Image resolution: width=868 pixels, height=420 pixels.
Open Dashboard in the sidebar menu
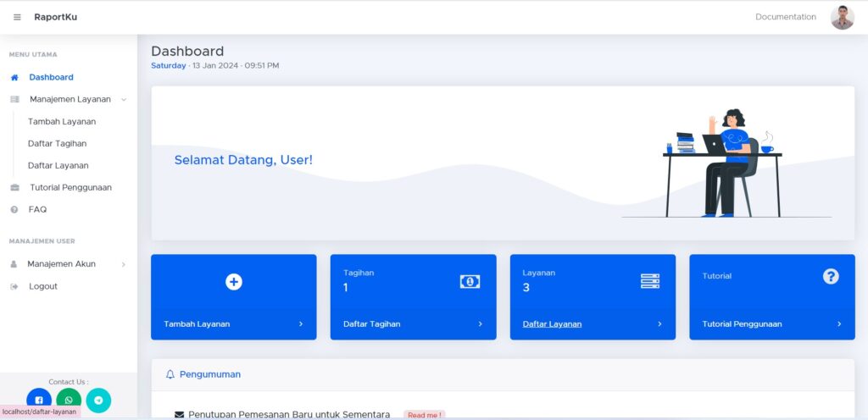(52, 77)
